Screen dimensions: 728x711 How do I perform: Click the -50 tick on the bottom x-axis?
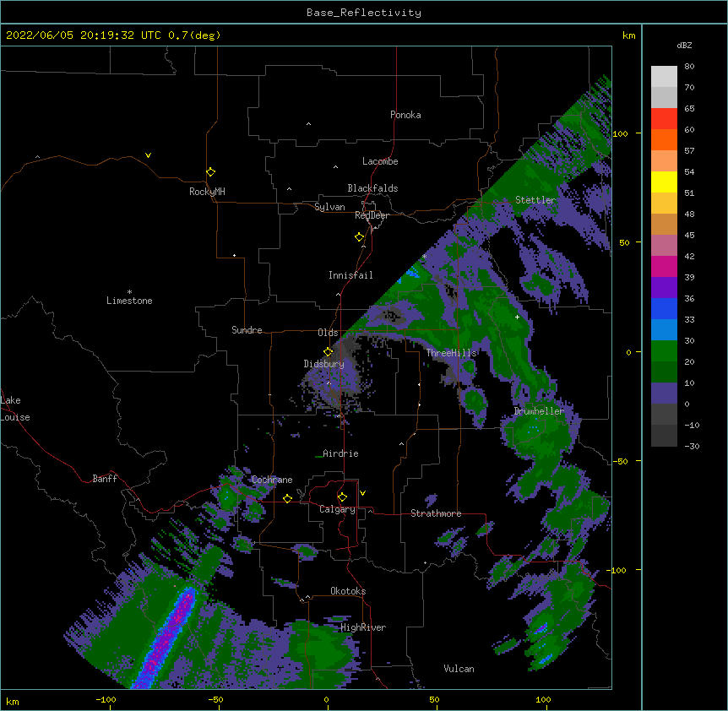216,699
